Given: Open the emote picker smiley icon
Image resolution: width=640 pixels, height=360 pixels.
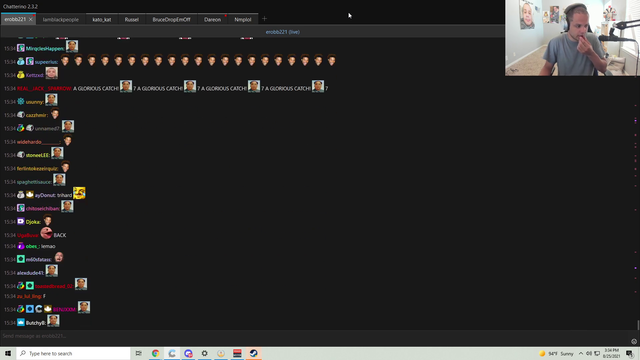Looking at the screenshot, I should coord(634,341).
